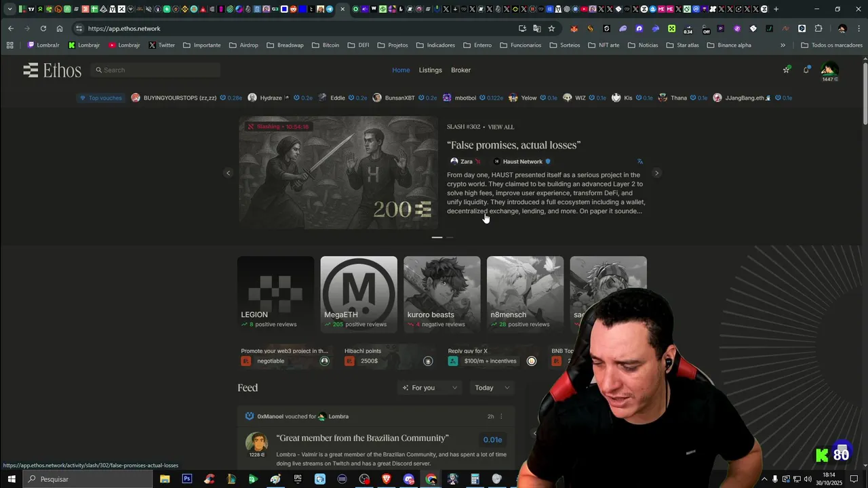Open "Great member from the Brazilian Community" post
868x488 pixels.
[x=363, y=438]
